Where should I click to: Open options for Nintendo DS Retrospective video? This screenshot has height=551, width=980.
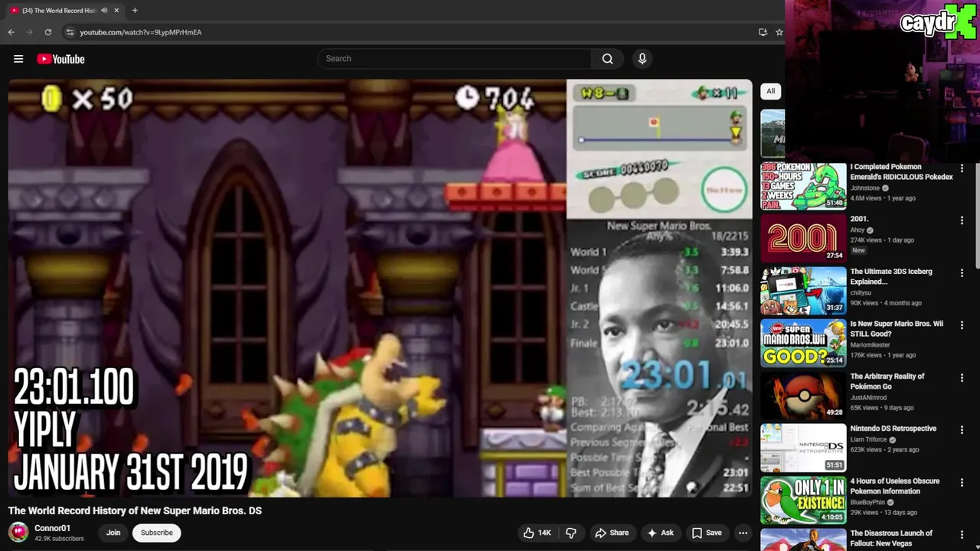pyautogui.click(x=962, y=430)
